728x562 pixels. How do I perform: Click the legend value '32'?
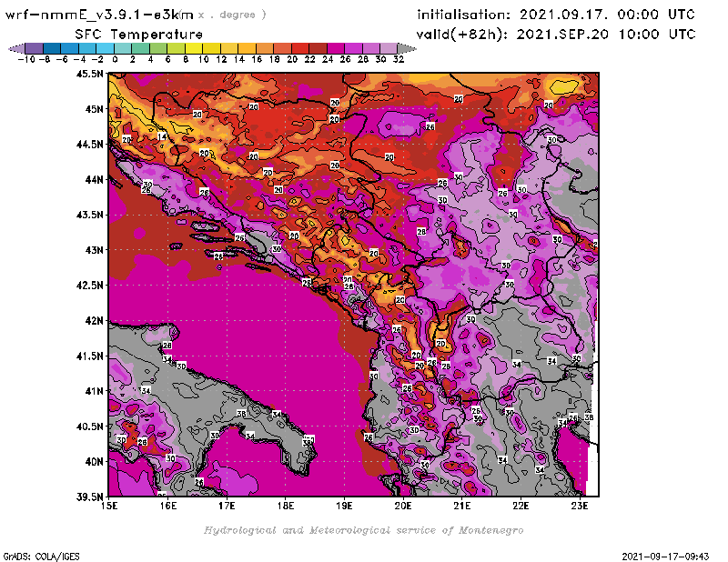pyautogui.click(x=399, y=59)
